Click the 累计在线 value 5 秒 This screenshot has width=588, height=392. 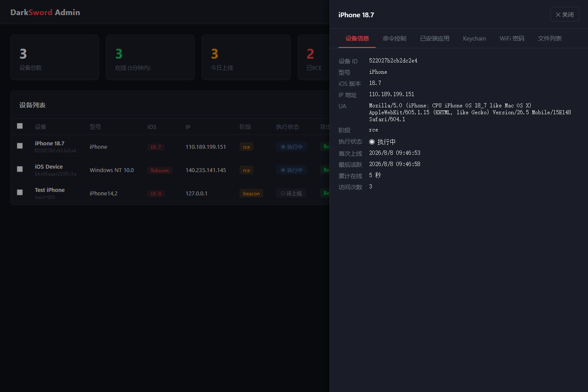tap(375, 175)
